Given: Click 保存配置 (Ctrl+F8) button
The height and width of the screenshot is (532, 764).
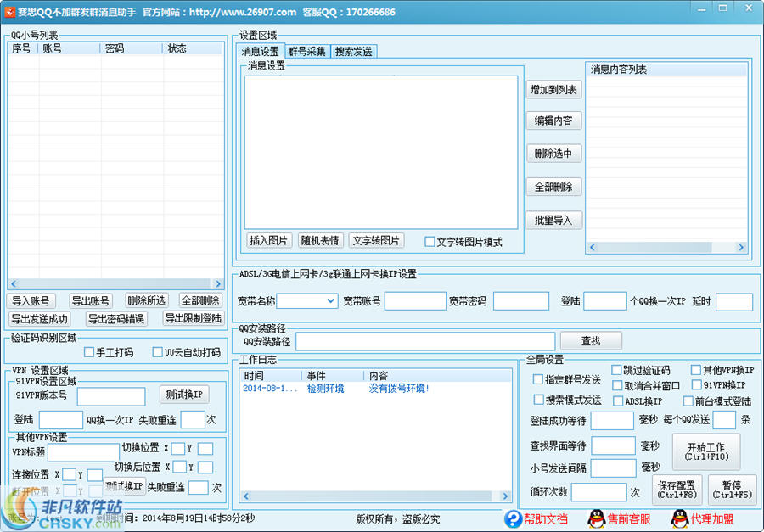Looking at the screenshot, I should pos(677,490).
